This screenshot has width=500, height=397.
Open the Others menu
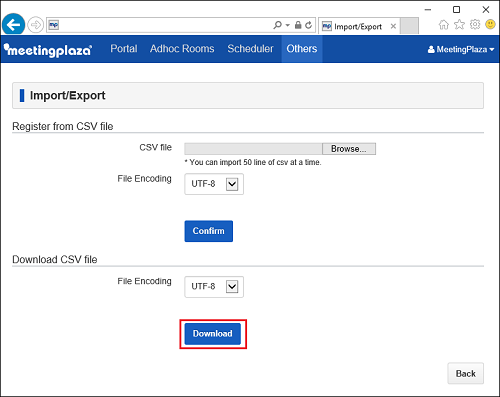302,49
